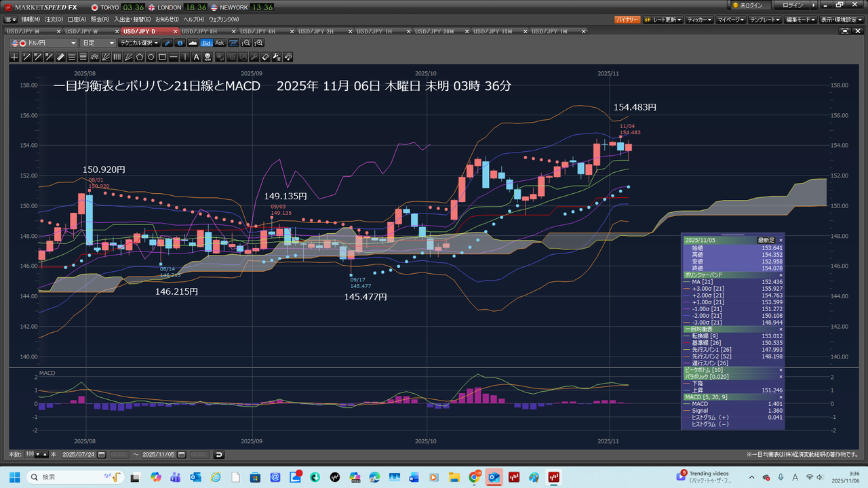
Task: Expand the テクニカル選択 dropdown
Action: (140, 43)
